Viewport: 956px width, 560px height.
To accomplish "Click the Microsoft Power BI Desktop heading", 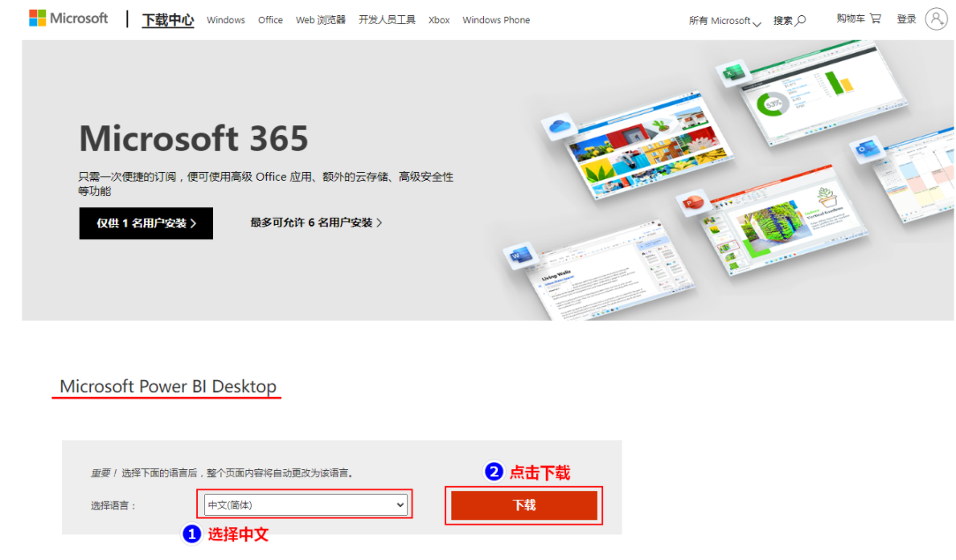I will point(168,386).
